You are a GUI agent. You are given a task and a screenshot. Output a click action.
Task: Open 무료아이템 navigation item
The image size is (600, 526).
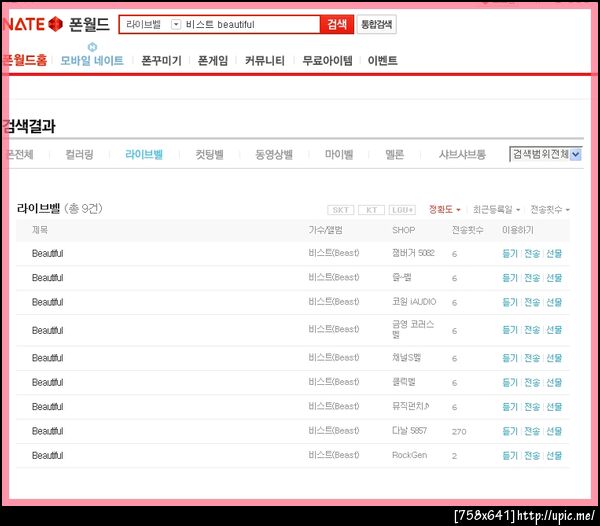pyautogui.click(x=327, y=60)
